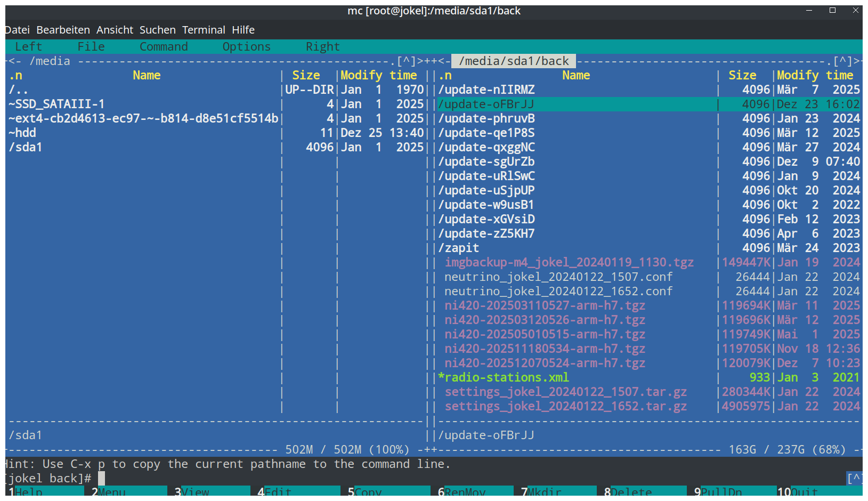This screenshot has height=501, width=868.
Task: Open the Options menu
Action: [246, 47]
